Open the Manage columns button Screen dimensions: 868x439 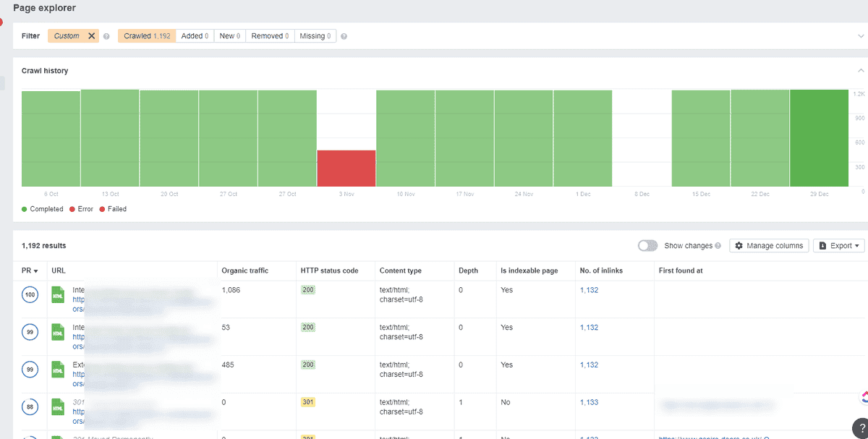tap(769, 246)
